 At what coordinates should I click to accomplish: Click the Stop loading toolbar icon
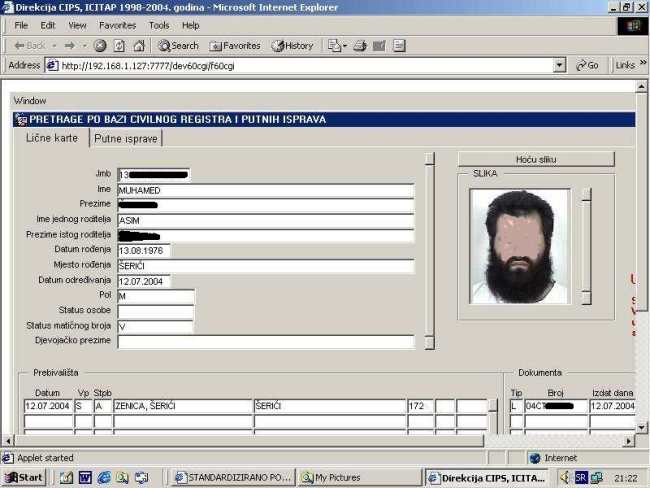pyautogui.click(x=100, y=46)
